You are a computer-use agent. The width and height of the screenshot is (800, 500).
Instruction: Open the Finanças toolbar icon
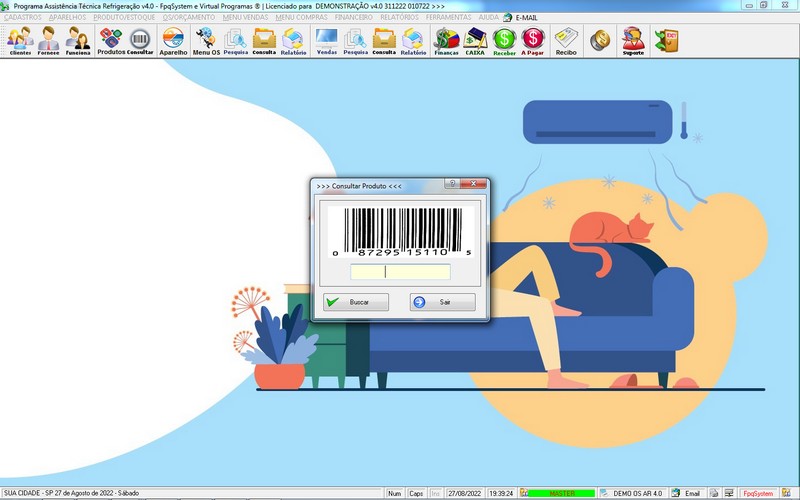tap(446, 41)
